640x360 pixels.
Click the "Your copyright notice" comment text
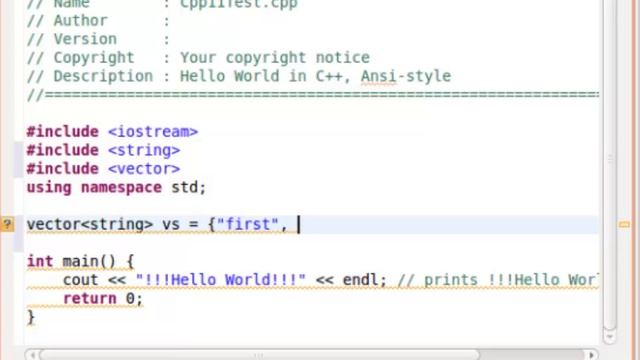click(x=275, y=58)
